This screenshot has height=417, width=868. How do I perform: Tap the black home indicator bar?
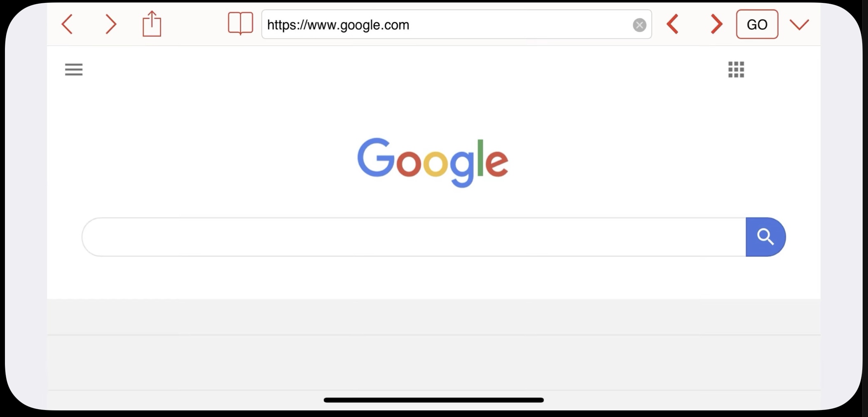click(x=434, y=400)
